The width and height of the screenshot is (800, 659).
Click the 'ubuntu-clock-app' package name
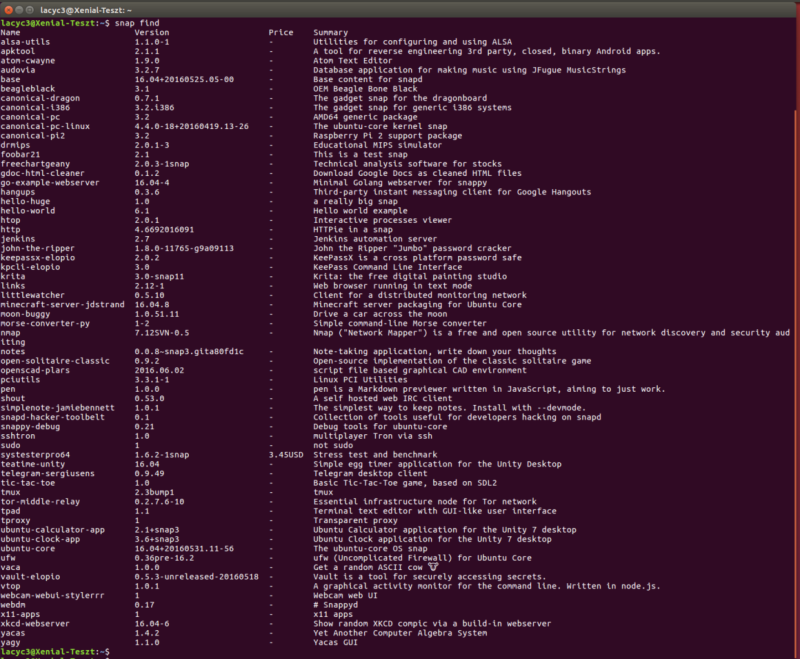pyautogui.click(x=40, y=539)
